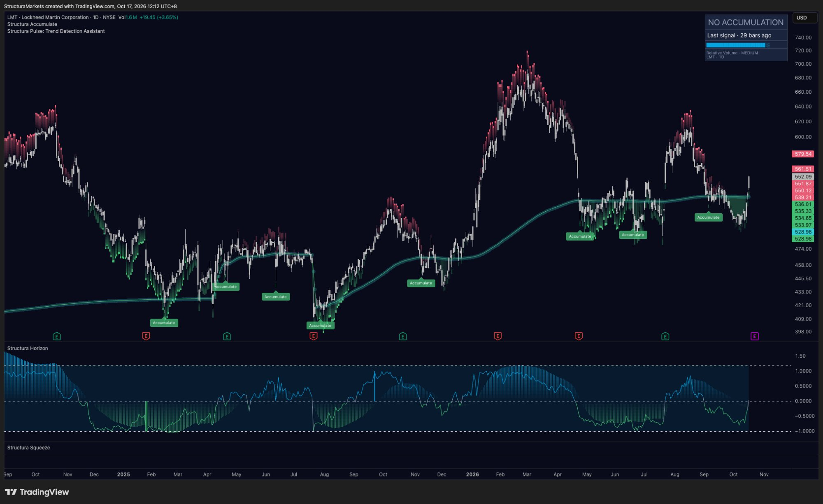Click the −1.0000 level on Horizon scale

[804, 431]
